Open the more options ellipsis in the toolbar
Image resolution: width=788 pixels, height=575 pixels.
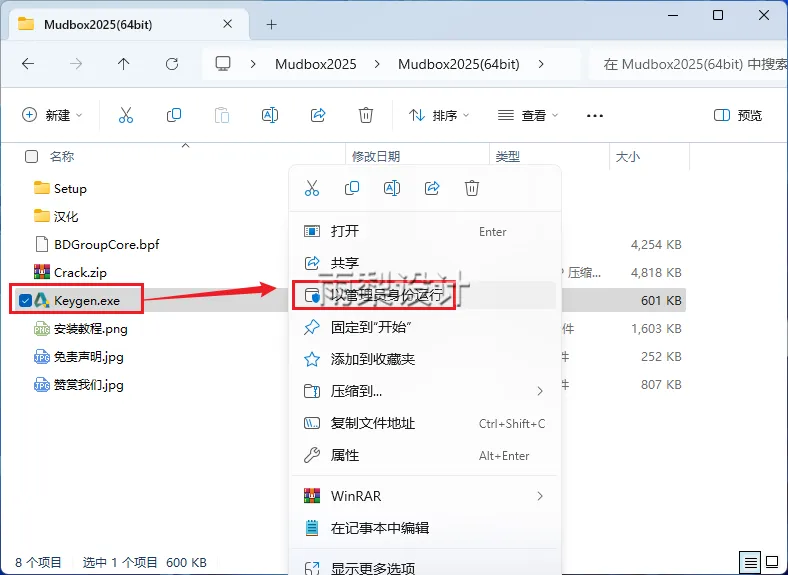pyautogui.click(x=595, y=116)
